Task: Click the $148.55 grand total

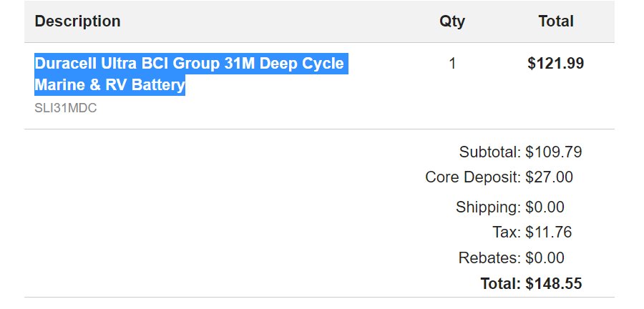Action: click(553, 283)
